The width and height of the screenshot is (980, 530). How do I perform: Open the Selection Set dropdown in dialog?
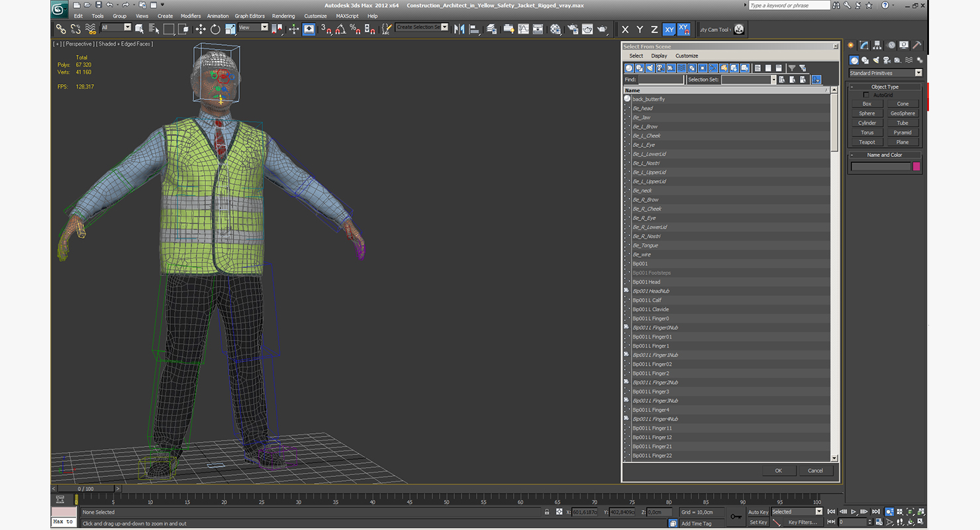(x=748, y=79)
